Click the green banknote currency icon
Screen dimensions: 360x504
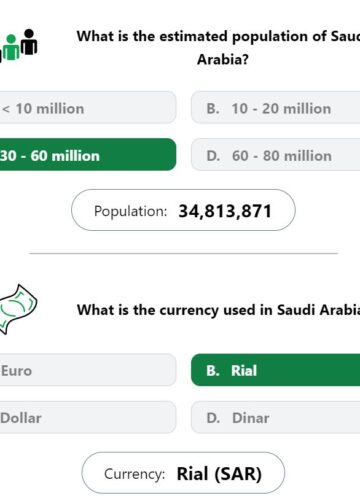18,309
